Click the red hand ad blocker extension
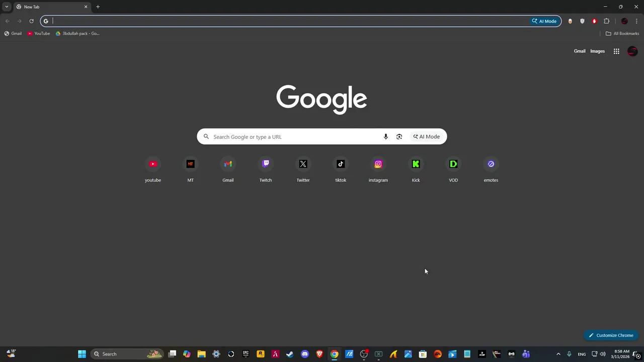644x362 pixels. 594,21
